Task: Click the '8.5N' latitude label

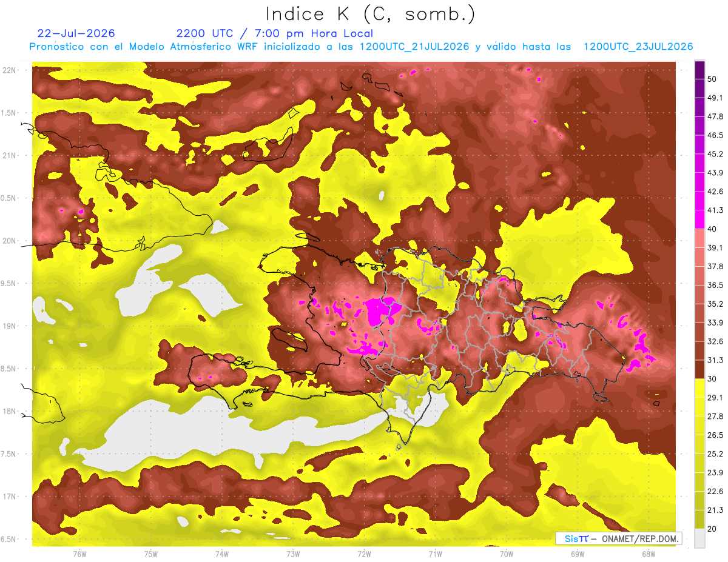Action: [9, 369]
